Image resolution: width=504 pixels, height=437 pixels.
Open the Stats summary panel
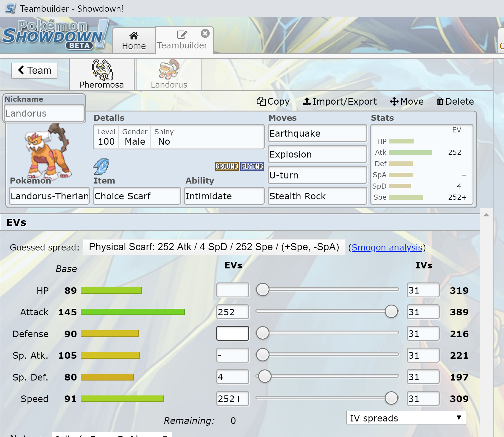(422, 164)
